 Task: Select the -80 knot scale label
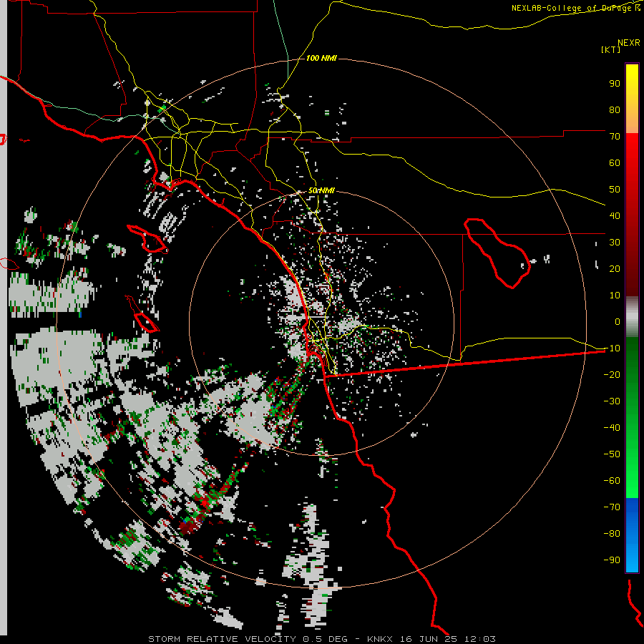coord(612,534)
